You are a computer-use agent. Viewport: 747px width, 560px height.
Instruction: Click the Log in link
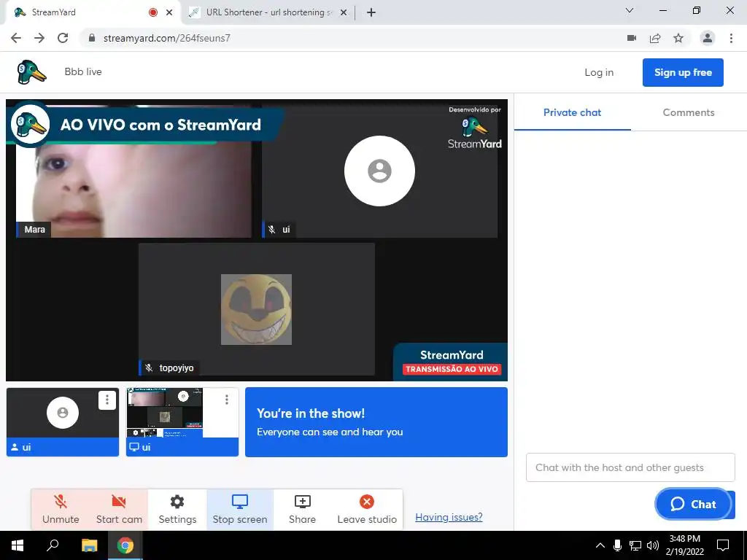pyautogui.click(x=599, y=72)
